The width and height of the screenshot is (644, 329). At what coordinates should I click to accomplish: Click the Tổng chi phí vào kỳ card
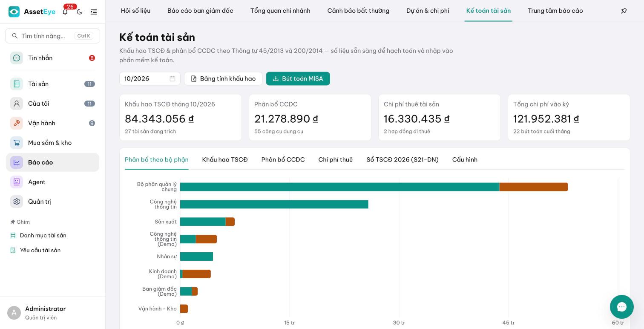point(569,117)
